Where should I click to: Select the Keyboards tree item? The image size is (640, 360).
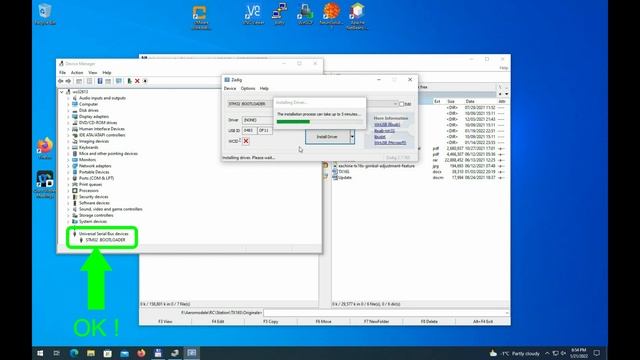[89, 147]
